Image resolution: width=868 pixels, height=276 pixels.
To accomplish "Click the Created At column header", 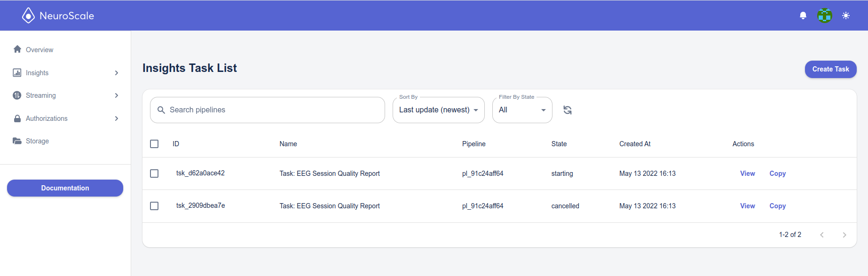I will tap(635, 144).
